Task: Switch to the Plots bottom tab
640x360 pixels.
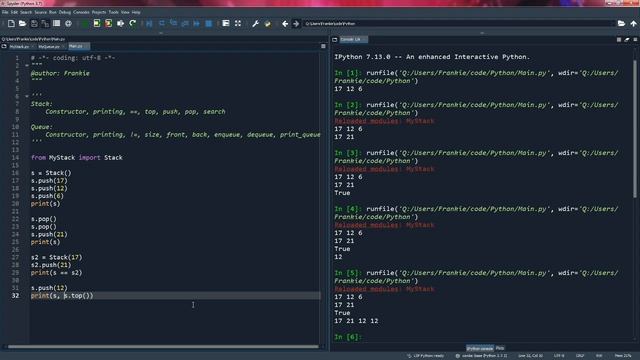Action: pyautogui.click(x=500, y=348)
